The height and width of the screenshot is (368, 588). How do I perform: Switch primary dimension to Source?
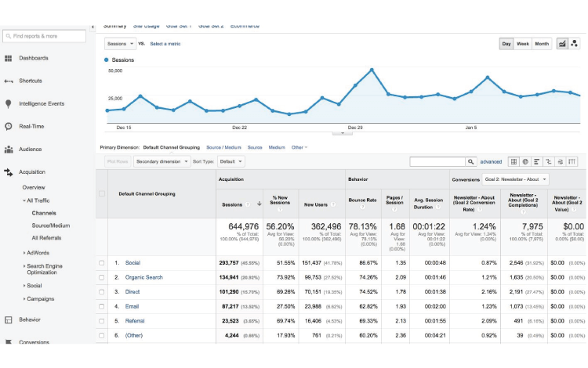(x=255, y=147)
